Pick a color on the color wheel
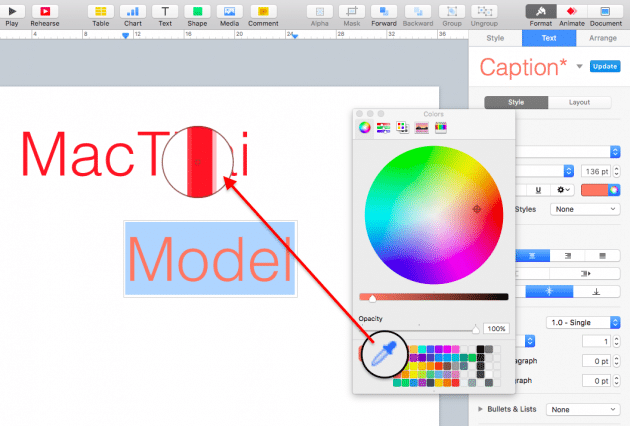 [434, 215]
